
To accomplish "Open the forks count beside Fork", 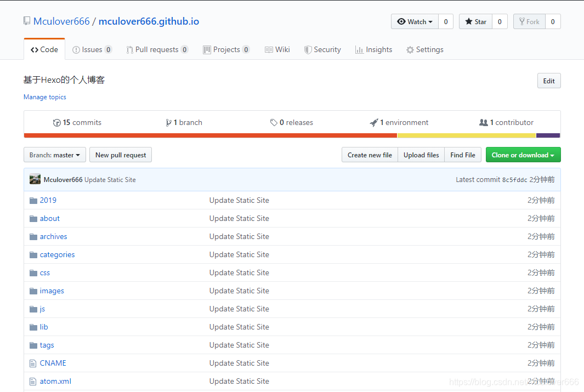I will point(553,21).
